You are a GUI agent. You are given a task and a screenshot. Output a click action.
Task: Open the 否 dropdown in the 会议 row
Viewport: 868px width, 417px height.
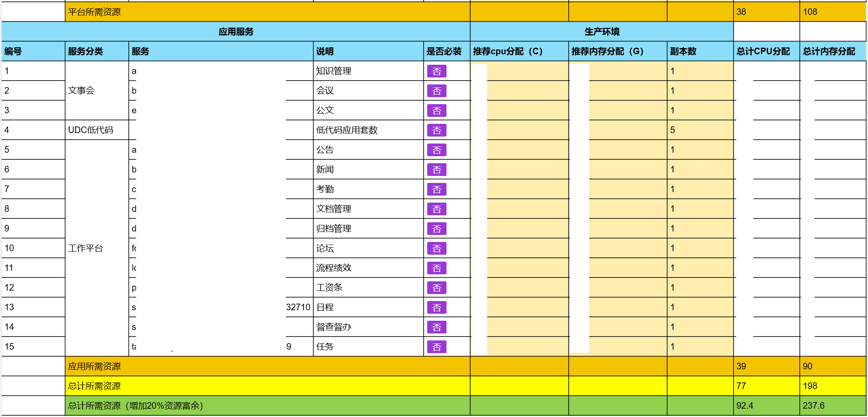coord(436,91)
